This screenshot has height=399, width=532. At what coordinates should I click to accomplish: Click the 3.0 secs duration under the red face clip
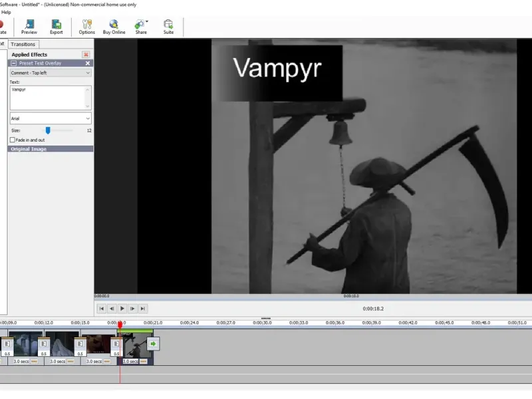[x=94, y=361]
